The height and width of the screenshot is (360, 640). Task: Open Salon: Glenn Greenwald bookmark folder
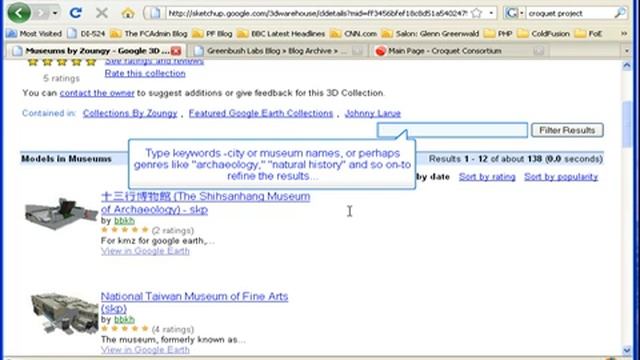pos(431,33)
